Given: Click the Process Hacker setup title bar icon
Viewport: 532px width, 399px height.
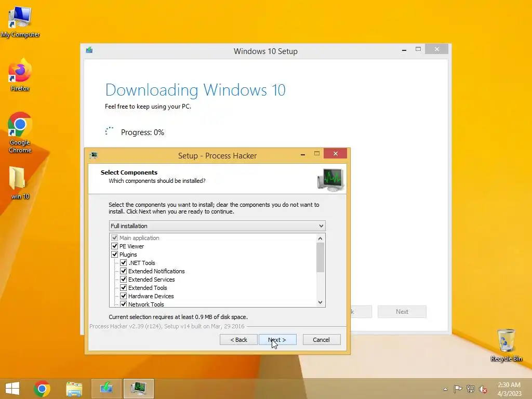Looking at the screenshot, I should click(x=94, y=155).
